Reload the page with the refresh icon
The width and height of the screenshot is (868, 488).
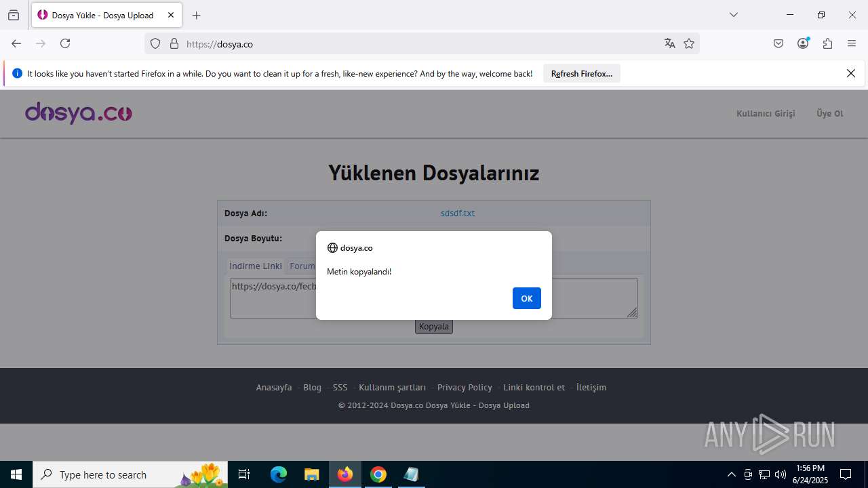65,43
